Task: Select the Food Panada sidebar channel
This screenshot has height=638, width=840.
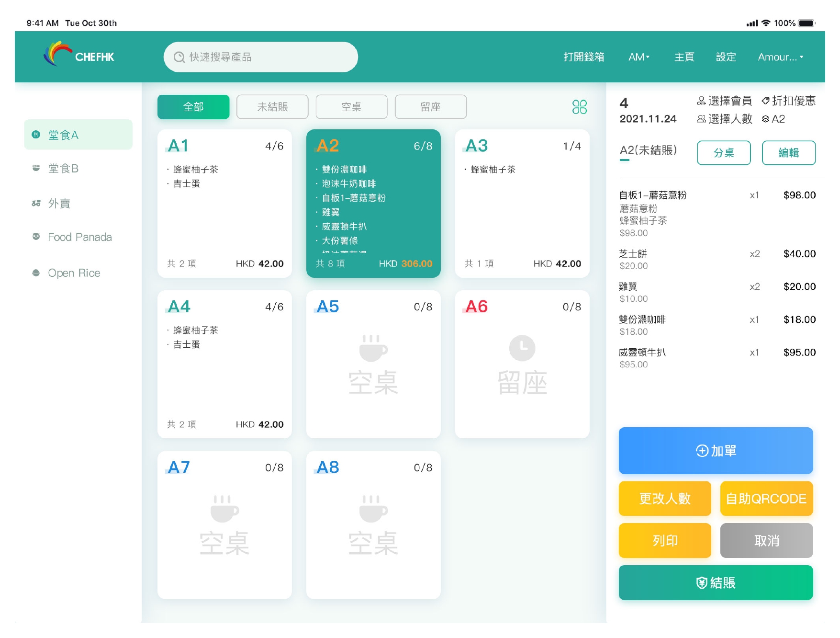Action: coord(79,237)
